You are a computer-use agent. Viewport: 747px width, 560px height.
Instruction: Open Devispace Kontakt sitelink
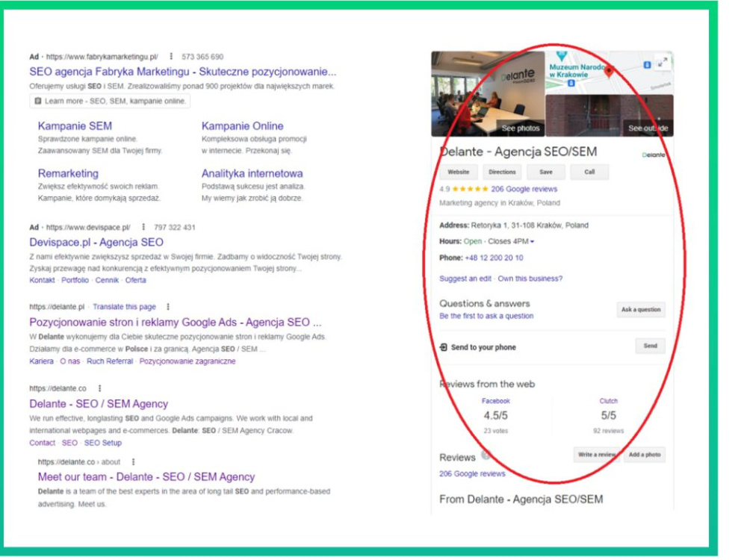pos(42,280)
